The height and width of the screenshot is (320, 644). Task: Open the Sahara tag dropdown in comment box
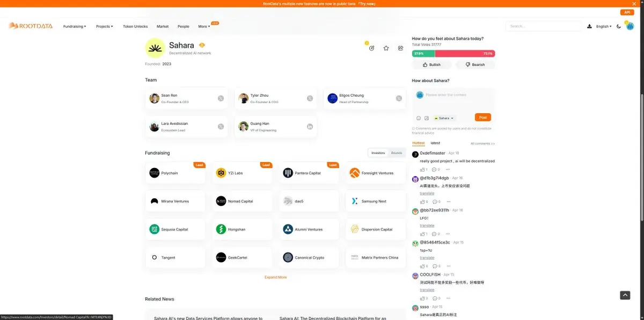coord(444,118)
